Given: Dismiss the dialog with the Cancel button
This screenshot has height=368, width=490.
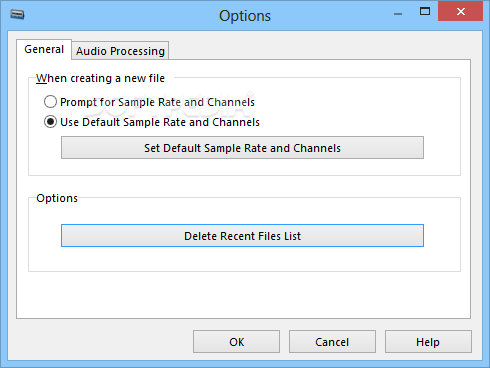Looking at the screenshot, I should pyautogui.click(x=332, y=342).
